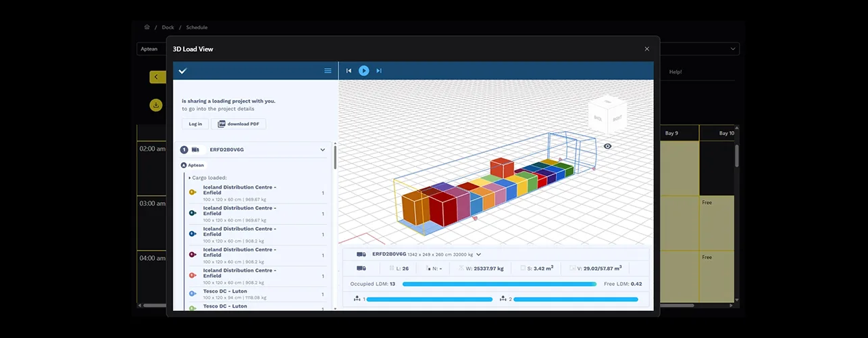This screenshot has height=338, width=868.
Task: Close the 3D Load View dialog
Action: [646, 49]
